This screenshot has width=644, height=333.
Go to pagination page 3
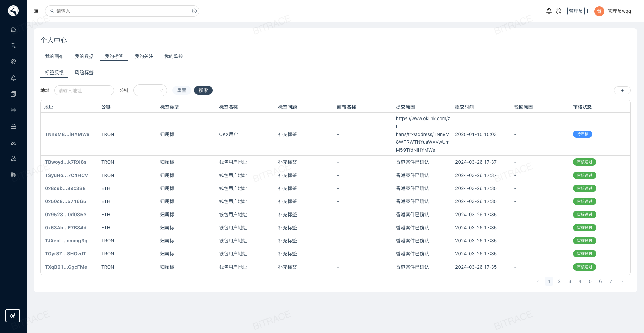(x=570, y=281)
